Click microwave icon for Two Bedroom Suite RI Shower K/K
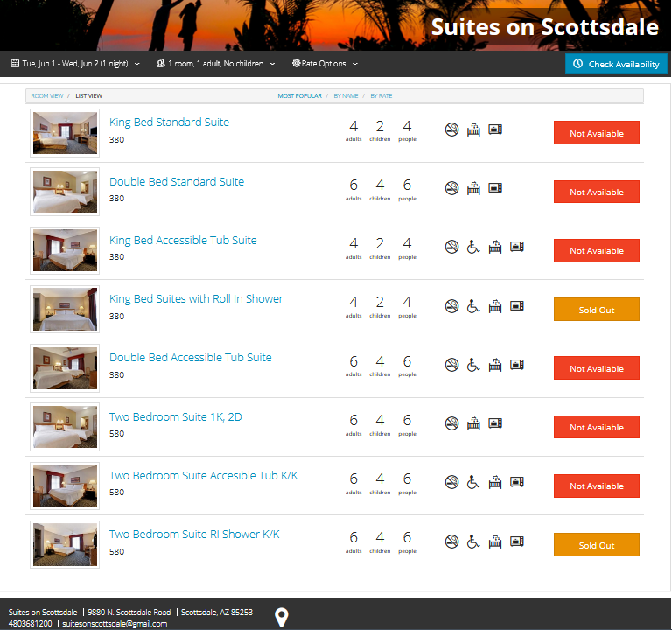 pos(517,541)
